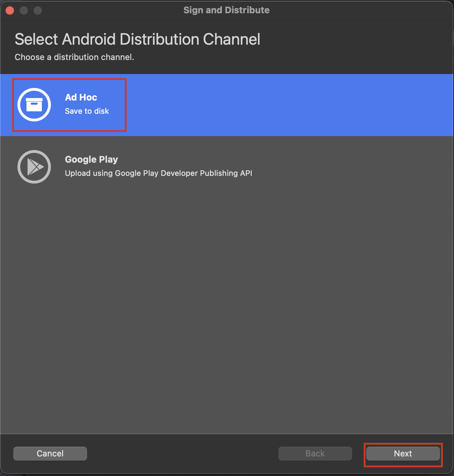Click the "Sign and Distribute" title bar text
Image resolution: width=454 pixels, height=476 pixels.
tap(226, 10)
